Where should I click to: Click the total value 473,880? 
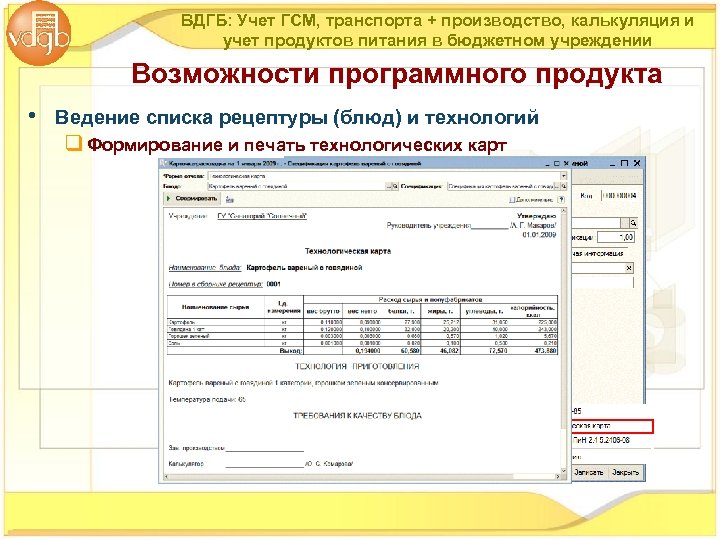[x=545, y=351]
